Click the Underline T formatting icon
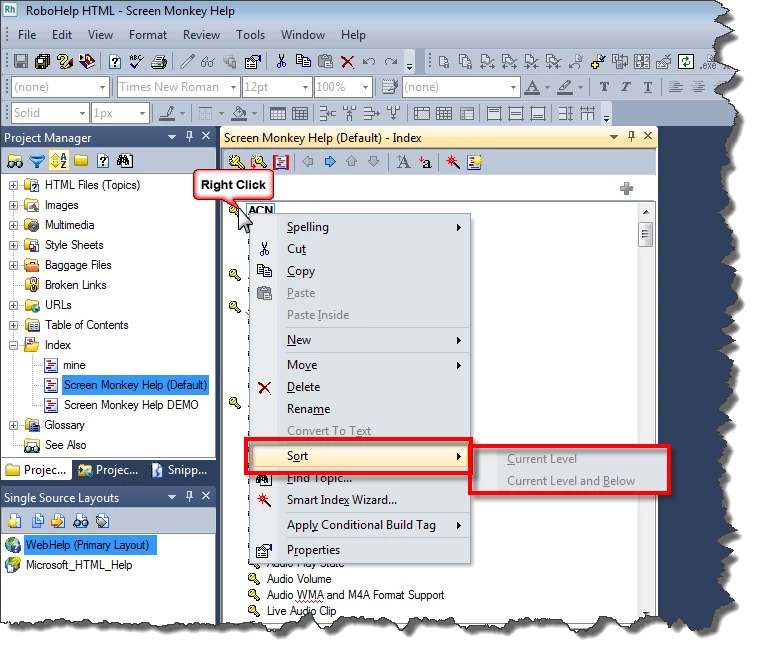 647,87
